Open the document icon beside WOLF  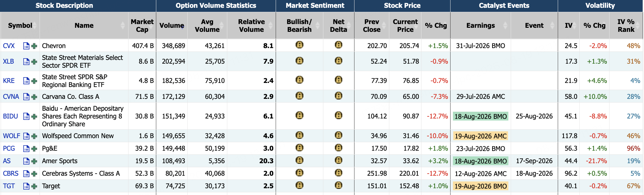tap(26, 136)
